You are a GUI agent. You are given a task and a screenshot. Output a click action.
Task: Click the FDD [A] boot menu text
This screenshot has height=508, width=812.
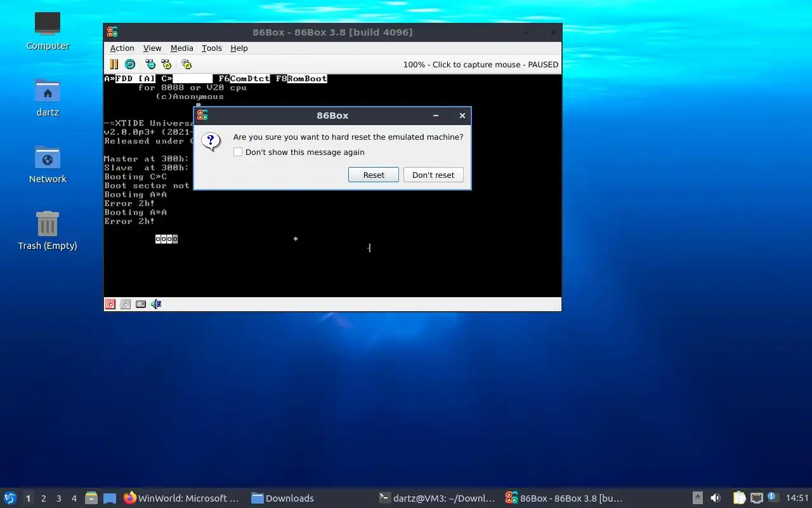pos(135,79)
